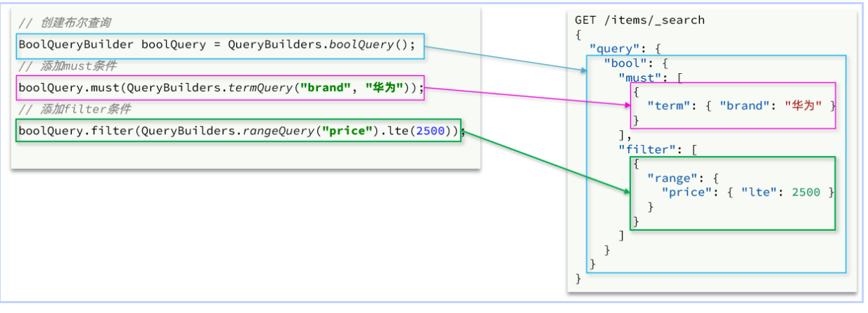Click the GET /items/_search request line
Viewport: 868px width, 313px height.
coord(639,20)
